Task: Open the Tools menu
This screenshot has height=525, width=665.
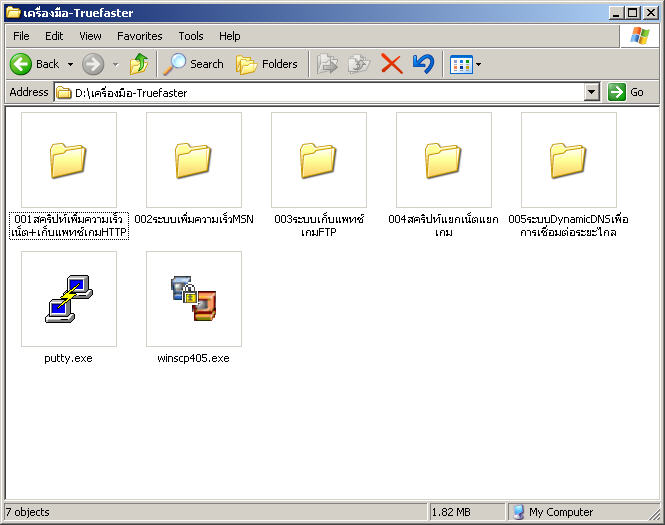Action: coord(190,36)
